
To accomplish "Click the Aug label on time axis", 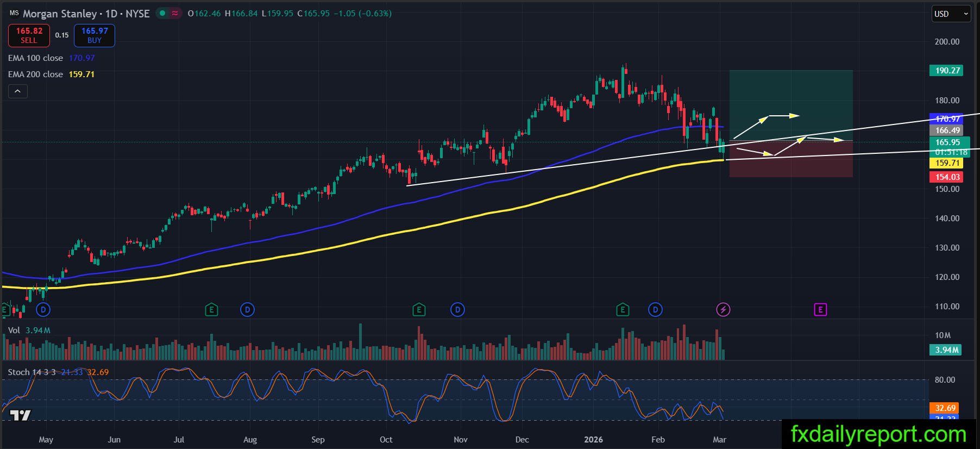I will click(x=250, y=439).
